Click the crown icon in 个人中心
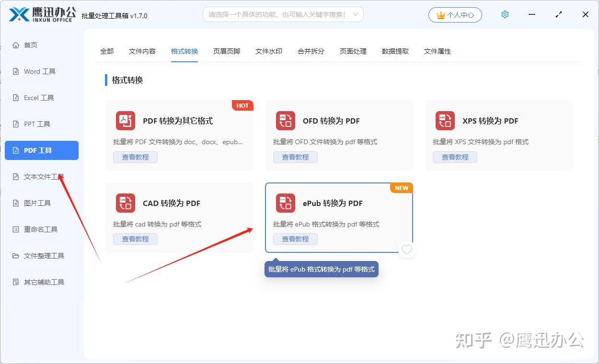599x364 pixels. point(441,15)
